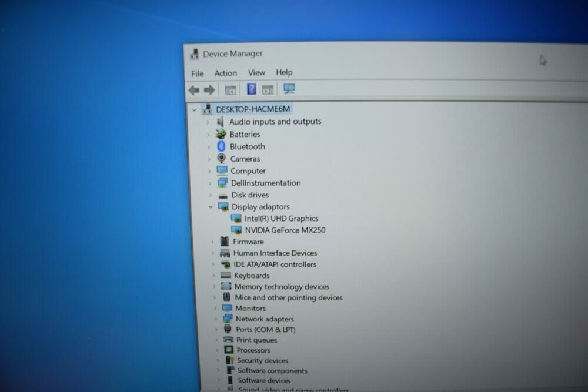588x392 pixels.
Task: Click the printer icon beside Print queues
Action: coord(228,340)
